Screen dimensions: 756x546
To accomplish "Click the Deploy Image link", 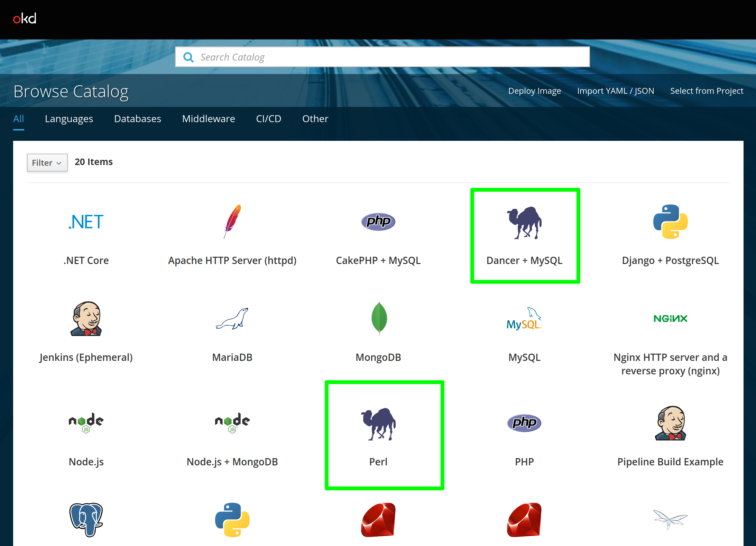I will (534, 91).
